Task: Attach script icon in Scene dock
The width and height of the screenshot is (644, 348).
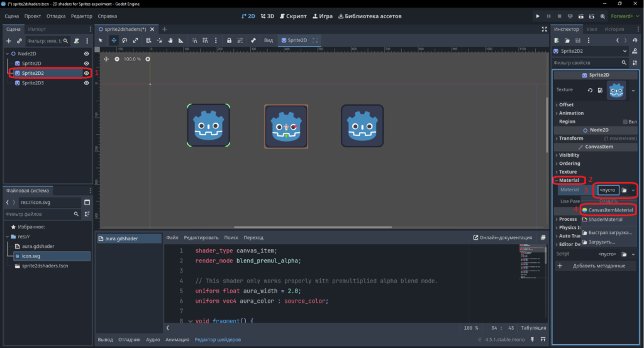Action: pyautogui.click(x=76, y=41)
